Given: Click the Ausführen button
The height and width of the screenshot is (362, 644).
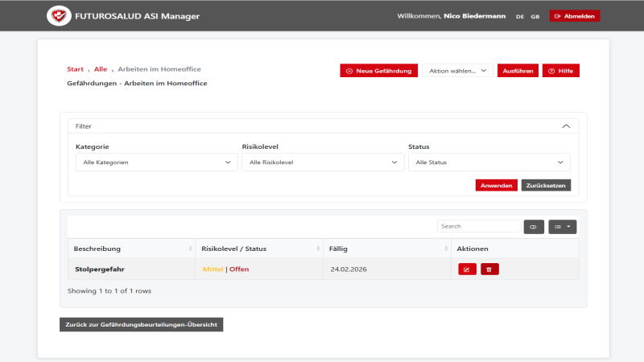Looking at the screenshot, I should 518,71.
